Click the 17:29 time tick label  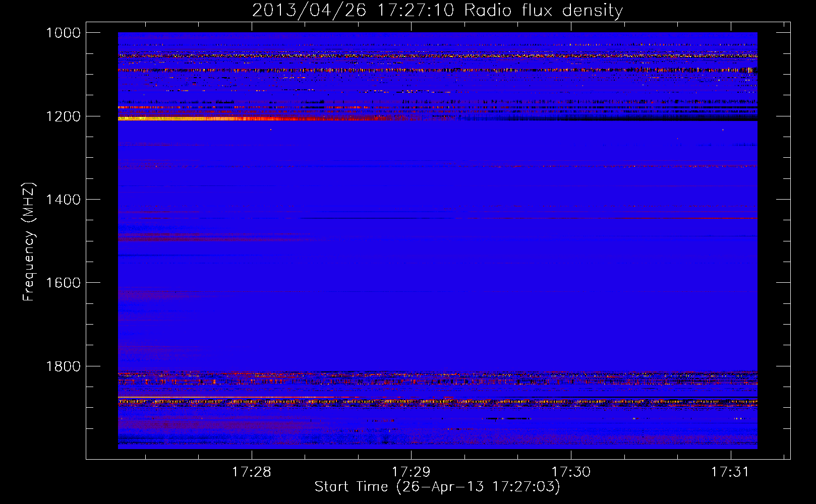pos(411,472)
